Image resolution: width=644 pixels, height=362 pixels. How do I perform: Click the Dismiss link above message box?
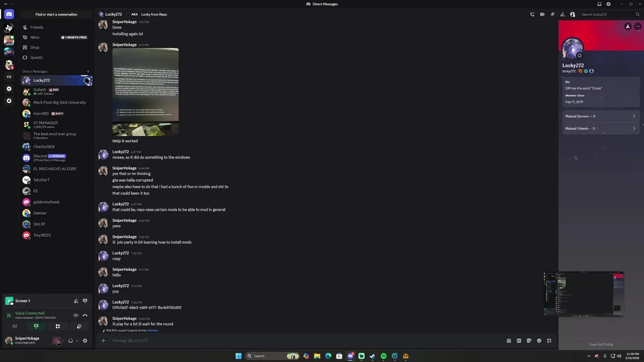coord(153,330)
